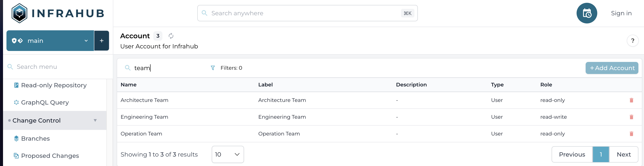
Task: Open Branches in the sidebar
Action: (x=35, y=138)
